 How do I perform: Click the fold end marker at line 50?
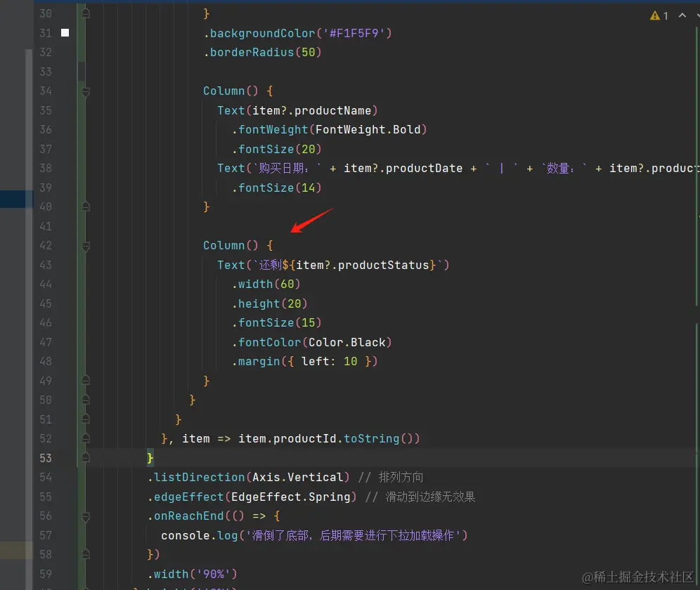(x=86, y=400)
